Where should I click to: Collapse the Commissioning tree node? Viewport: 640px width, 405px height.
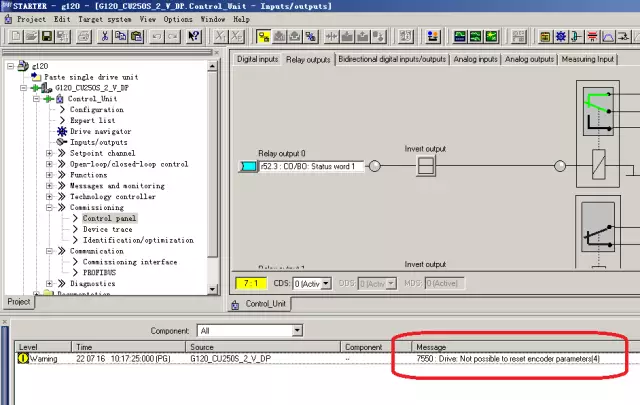(x=49, y=207)
